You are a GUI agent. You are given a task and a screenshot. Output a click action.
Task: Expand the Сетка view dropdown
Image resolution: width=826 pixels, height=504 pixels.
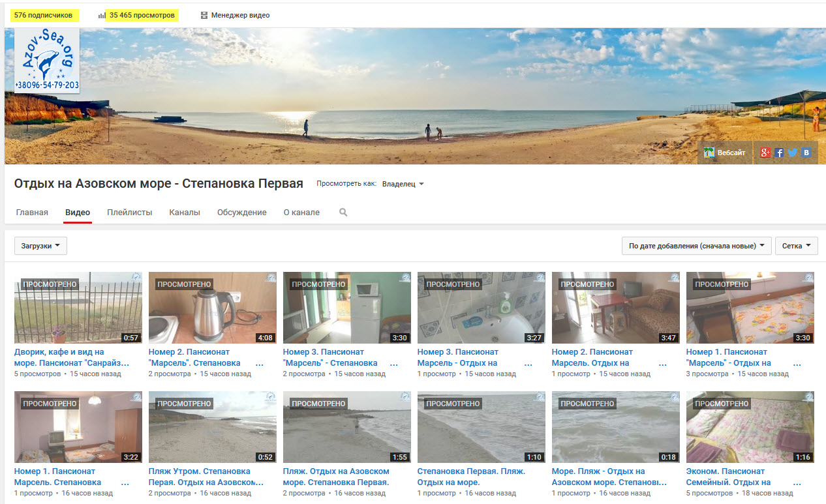(796, 246)
